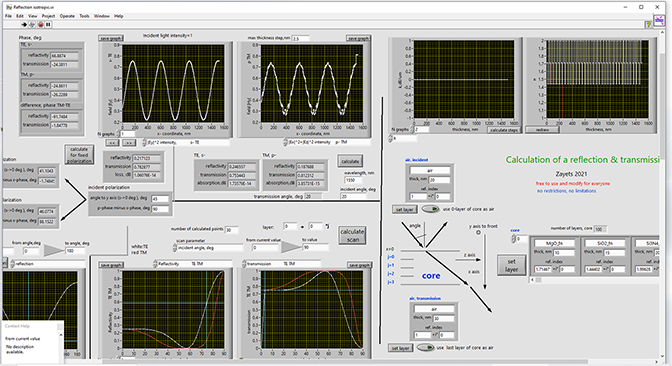
Task: Click air transmission thickness field
Action: point(444,318)
